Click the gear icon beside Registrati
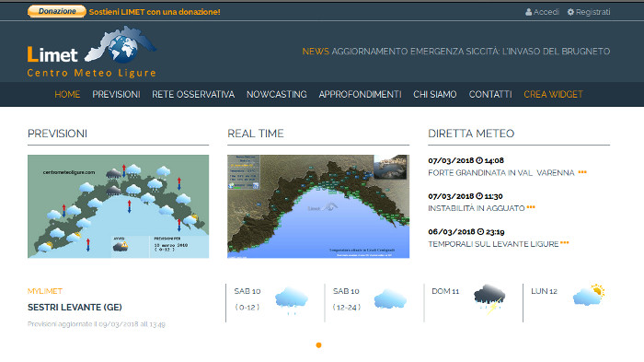The height and width of the screenshot is (362, 644). [570, 12]
